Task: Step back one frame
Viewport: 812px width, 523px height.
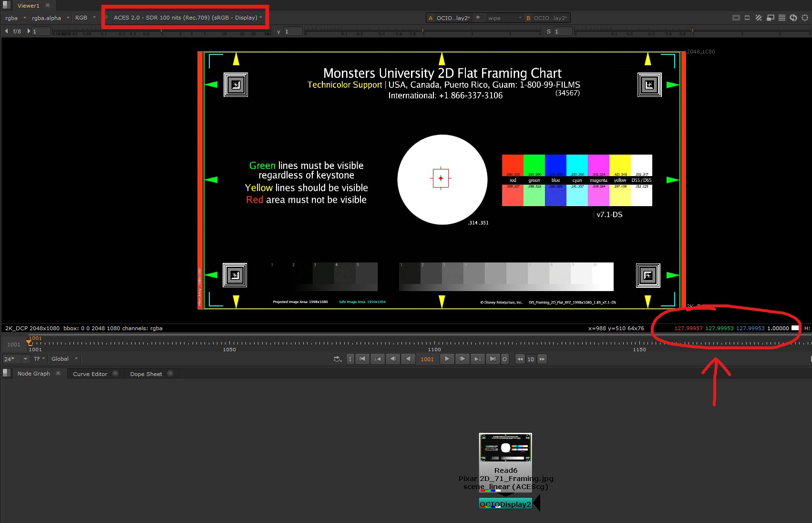Action: point(393,359)
